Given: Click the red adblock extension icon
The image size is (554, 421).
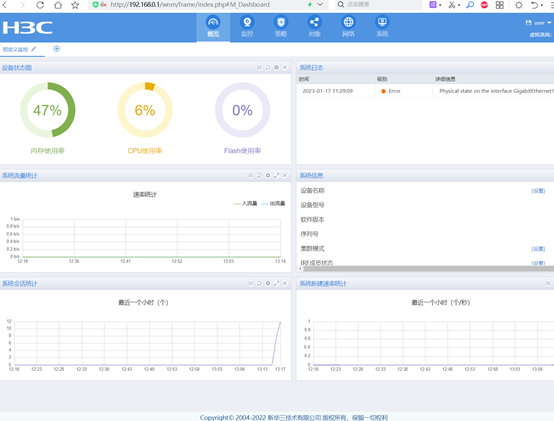Looking at the screenshot, I should [x=484, y=5].
